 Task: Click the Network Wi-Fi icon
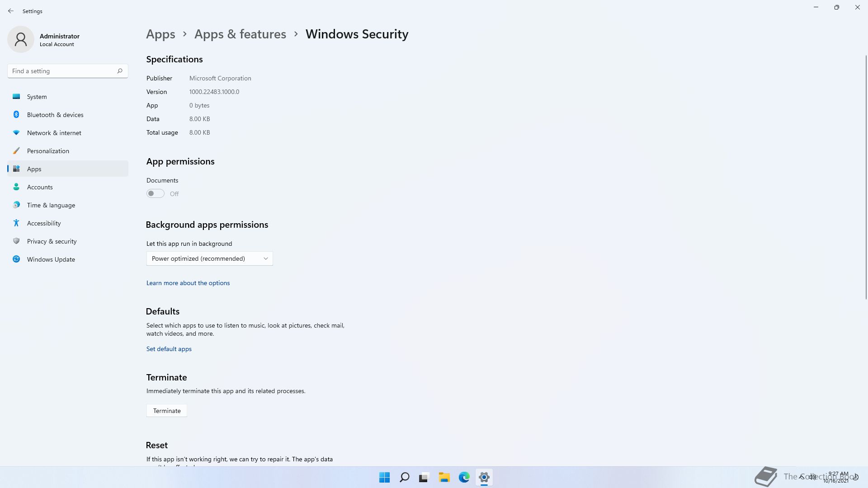(16, 132)
